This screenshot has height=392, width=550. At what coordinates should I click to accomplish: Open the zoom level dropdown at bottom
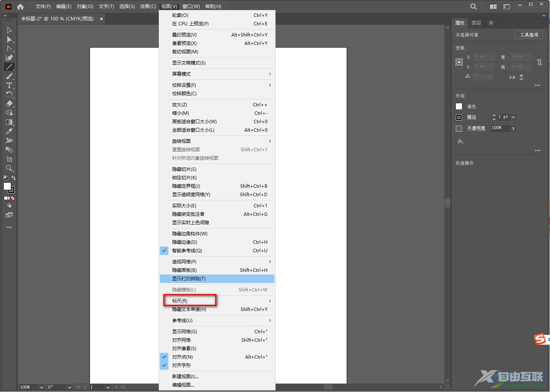[x=42, y=387]
